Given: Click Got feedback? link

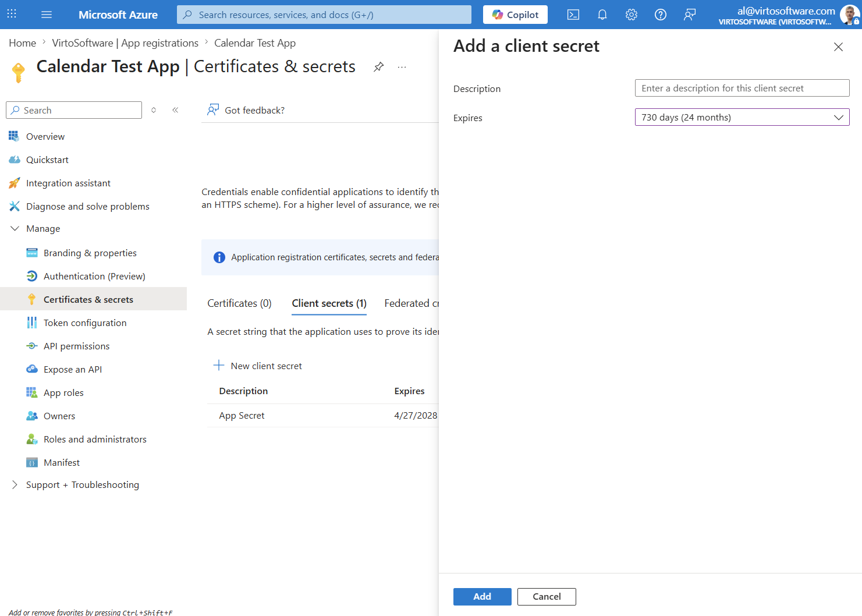Looking at the screenshot, I should (x=246, y=110).
